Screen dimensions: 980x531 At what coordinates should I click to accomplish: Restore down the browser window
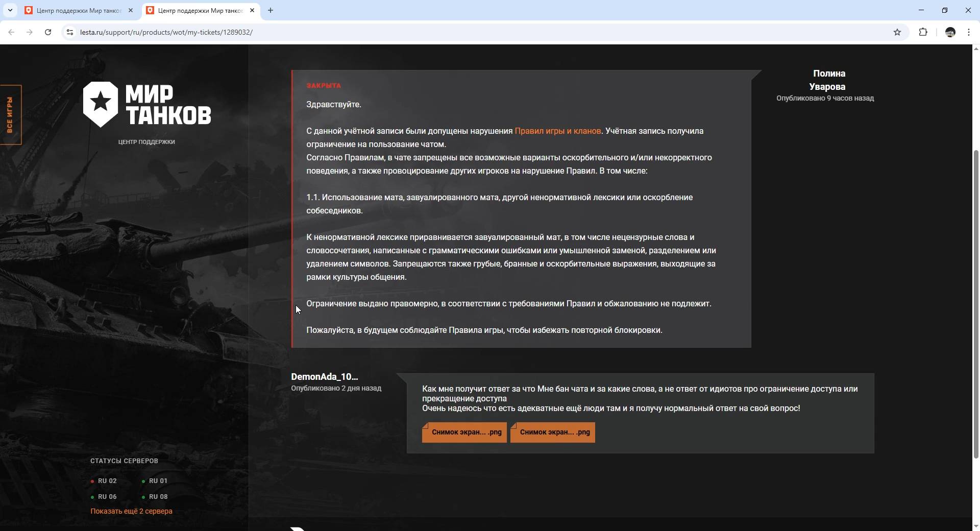[945, 10]
